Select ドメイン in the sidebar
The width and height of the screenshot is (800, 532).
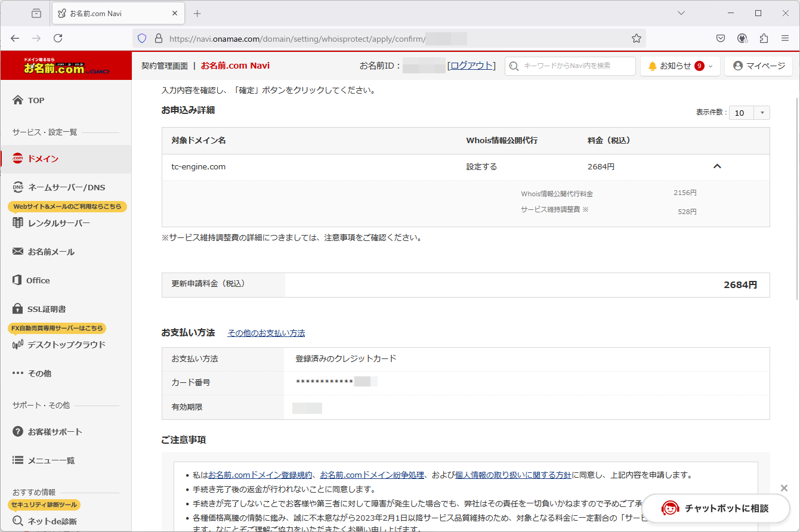43,159
